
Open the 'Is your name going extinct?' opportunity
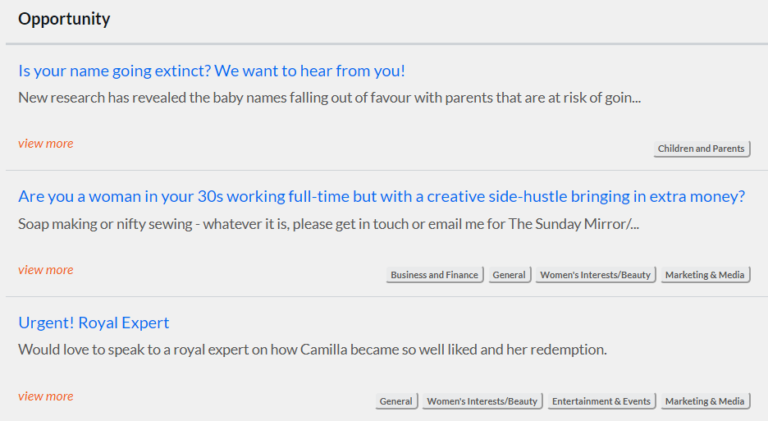pos(211,71)
